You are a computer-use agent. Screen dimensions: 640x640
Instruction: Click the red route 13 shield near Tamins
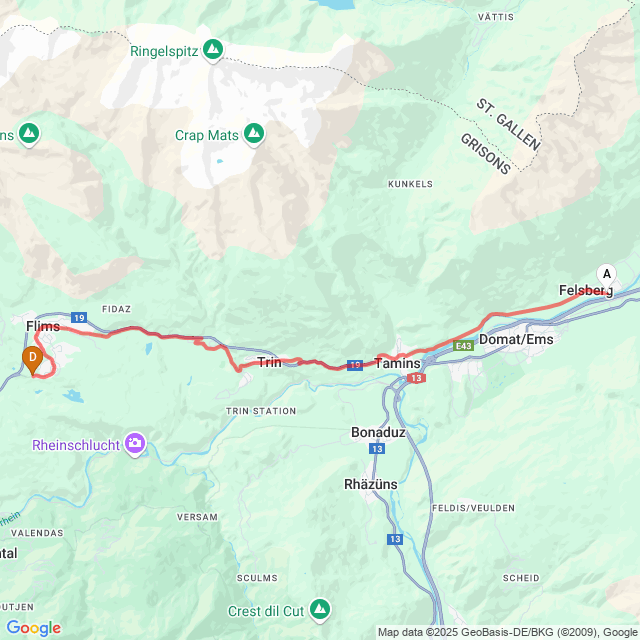(416, 378)
